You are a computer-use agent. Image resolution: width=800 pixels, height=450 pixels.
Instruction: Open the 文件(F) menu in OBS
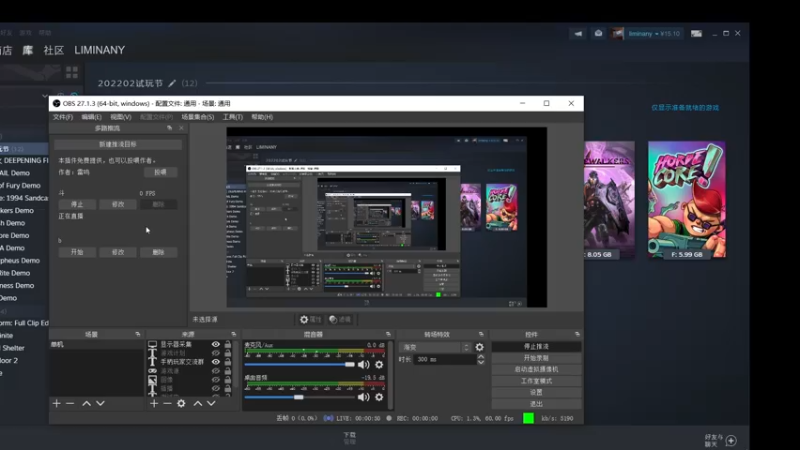pyautogui.click(x=63, y=117)
